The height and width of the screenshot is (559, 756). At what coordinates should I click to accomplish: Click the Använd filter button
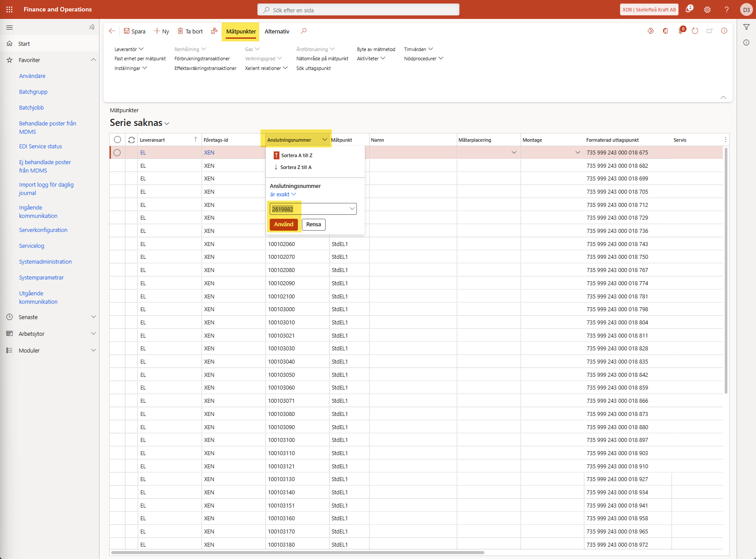click(x=284, y=224)
